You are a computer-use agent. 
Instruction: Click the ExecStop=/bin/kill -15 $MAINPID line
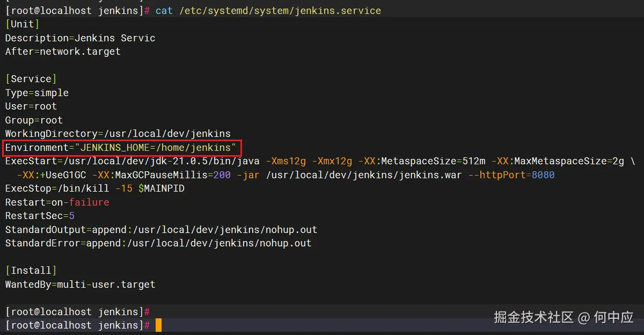coord(95,188)
